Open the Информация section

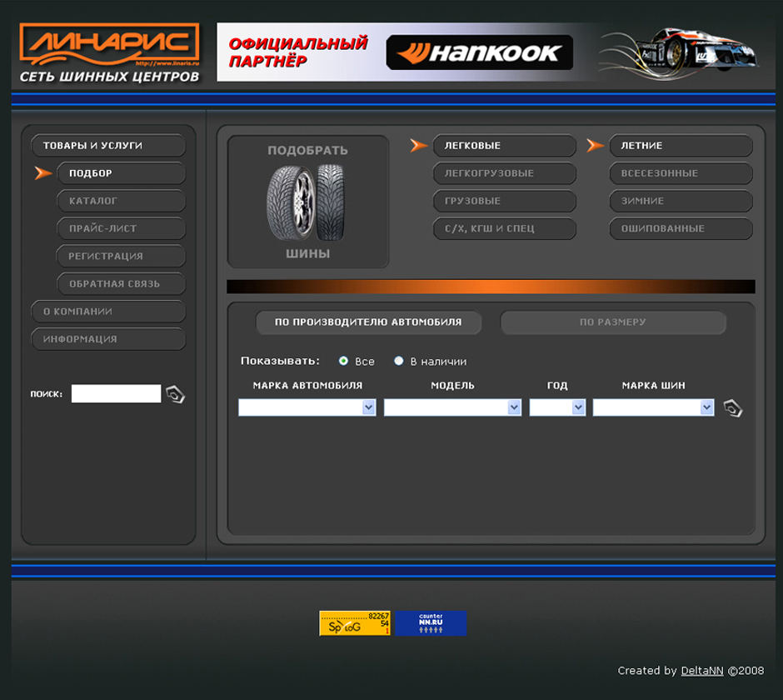tap(108, 339)
